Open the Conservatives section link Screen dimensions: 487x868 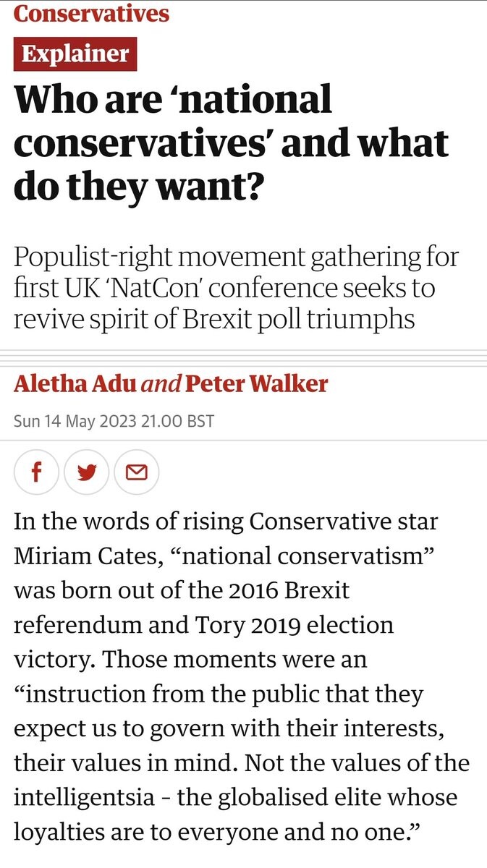(91, 14)
